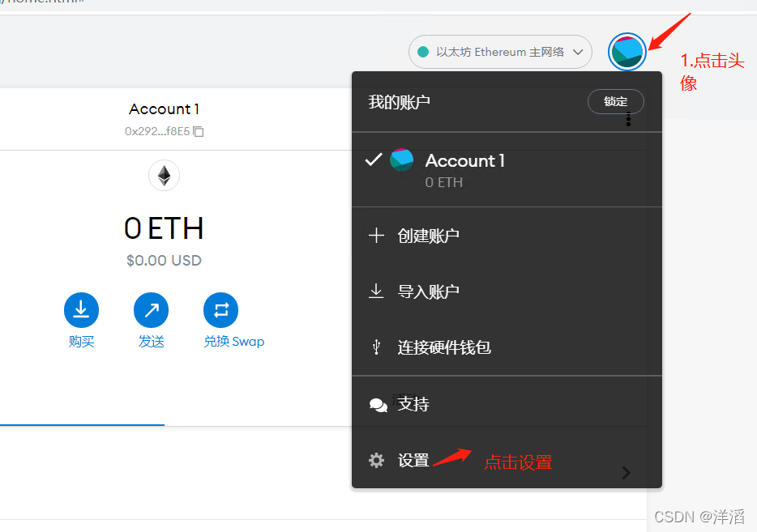Click the Ethereum logo above the balance
757x532 pixels.
point(165,176)
